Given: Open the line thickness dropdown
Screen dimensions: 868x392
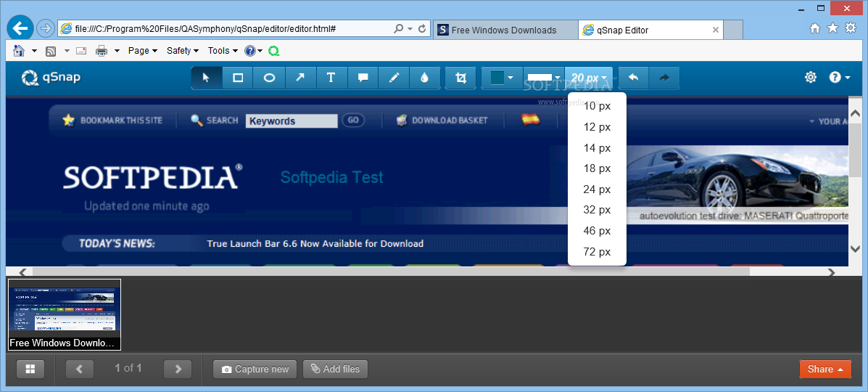Looking at the screenshot, I should click(543, 78).
